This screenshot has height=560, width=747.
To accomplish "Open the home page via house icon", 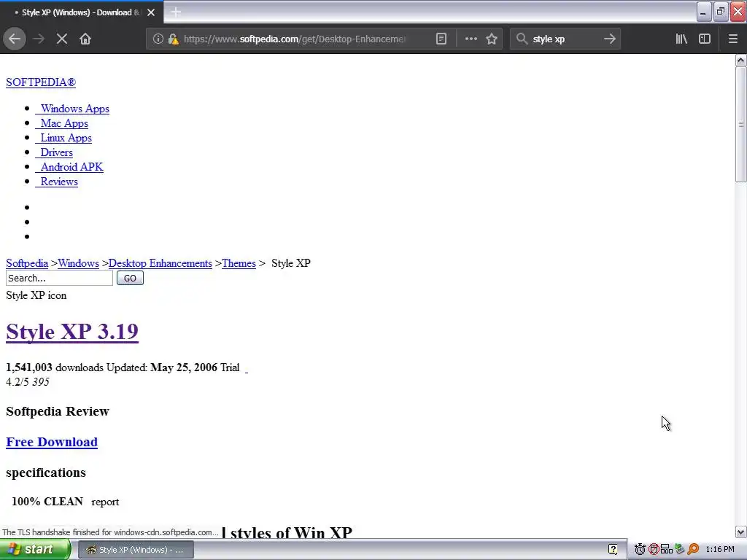I will [85, 39].
